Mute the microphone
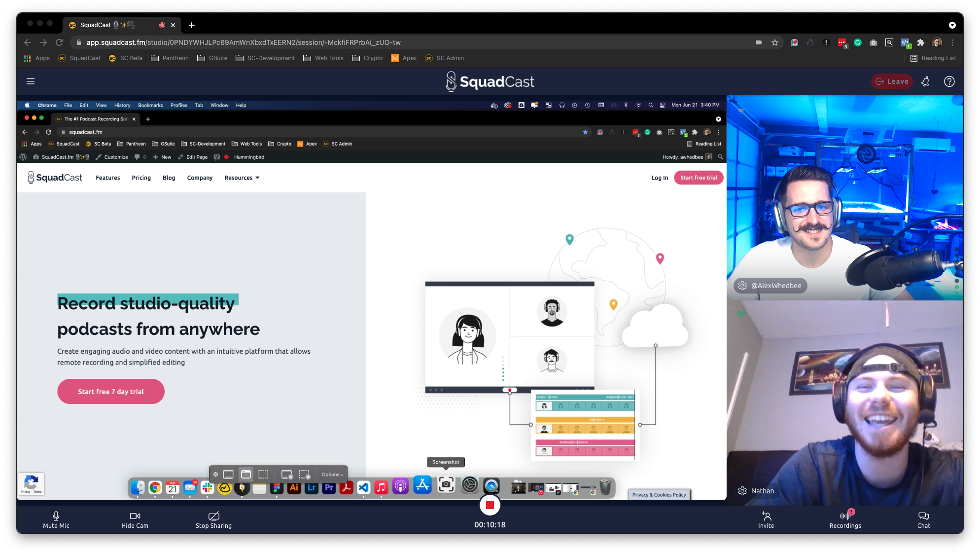 pyautogui.click(x=56, y=519)
